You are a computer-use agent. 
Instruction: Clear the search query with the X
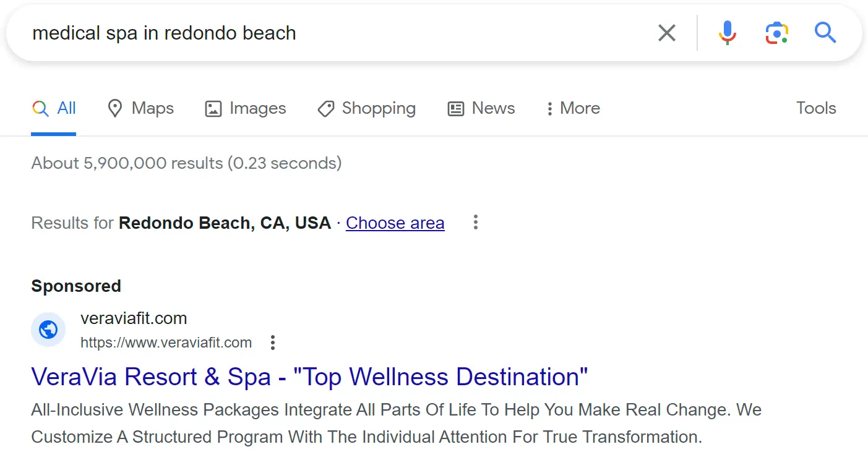click(x=666, y=33)
